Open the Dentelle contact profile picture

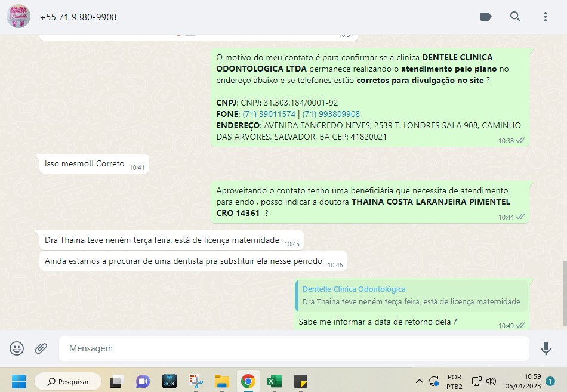pyautogui.click(x=19, y=16)
